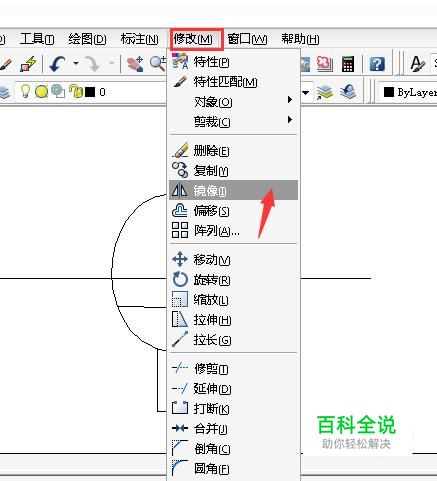Click the redo arrow icon
437x481 pixels.
[x=93, y=63]
